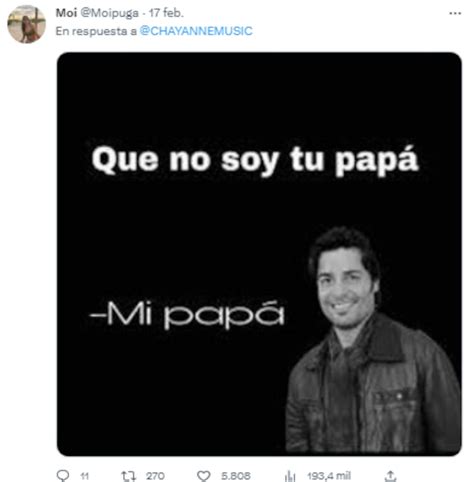Click the share upload icon

[390, 476]
